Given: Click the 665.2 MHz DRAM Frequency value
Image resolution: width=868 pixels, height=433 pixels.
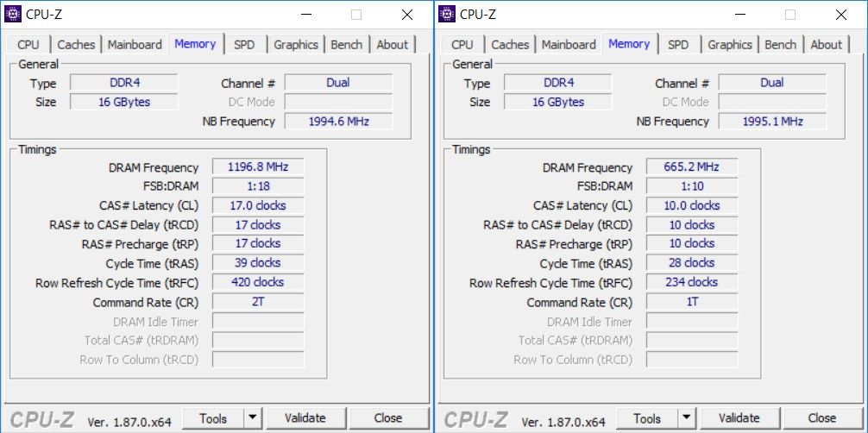Looking at the screenshot, I should point(692,166).
